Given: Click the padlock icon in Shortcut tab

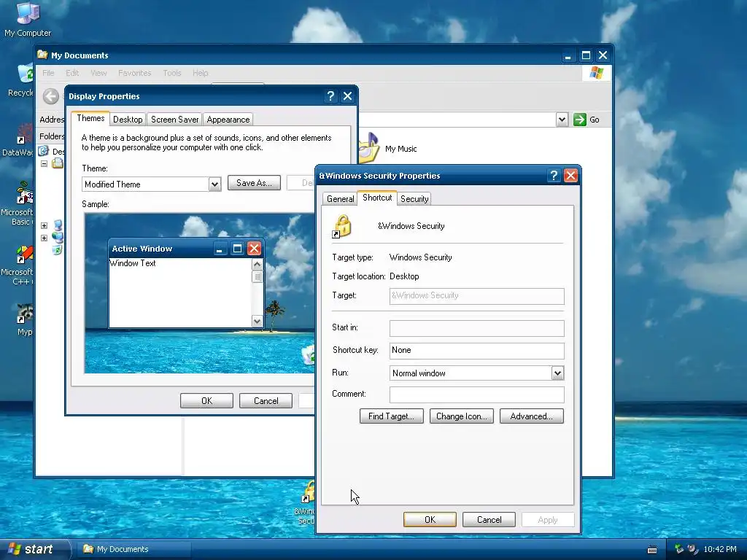Looking at the screenshot, I should click(x=341, y=226).
